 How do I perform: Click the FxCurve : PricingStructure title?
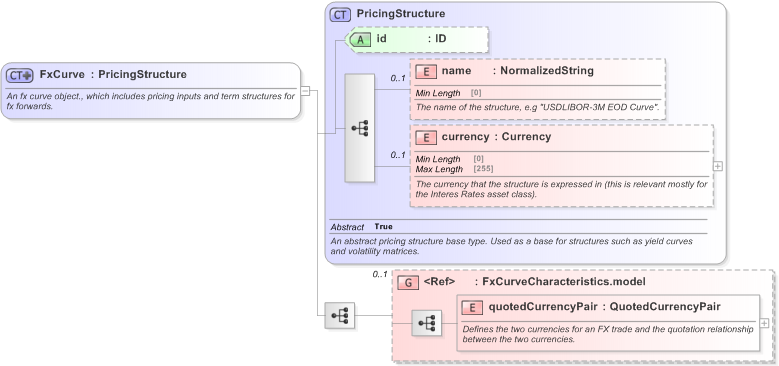point(113,74)
